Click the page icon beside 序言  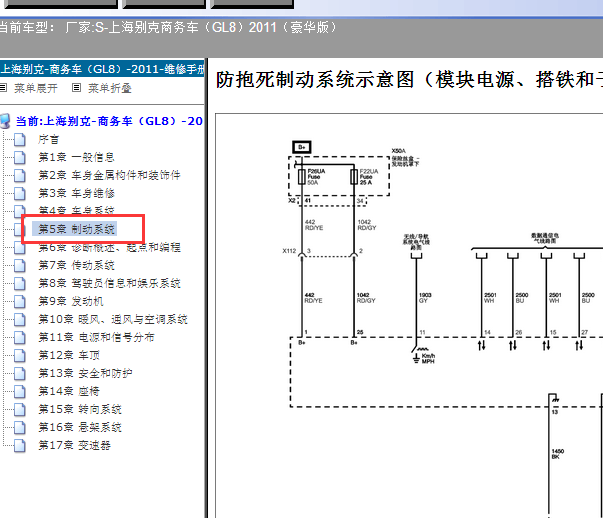(20, 140)
